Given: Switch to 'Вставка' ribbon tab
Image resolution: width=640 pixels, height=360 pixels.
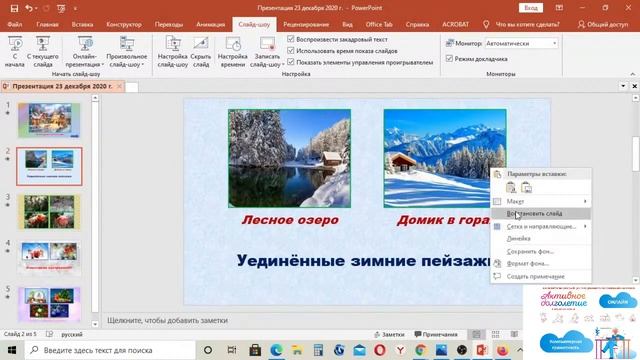Looking at the screenshot, I should coord(82,24).
